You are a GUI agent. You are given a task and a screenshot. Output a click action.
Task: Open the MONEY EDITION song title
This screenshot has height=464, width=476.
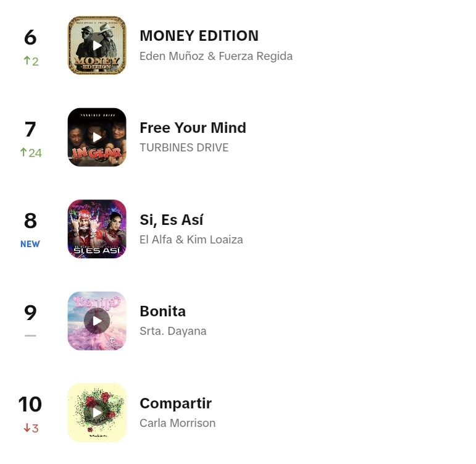[199, 36]
